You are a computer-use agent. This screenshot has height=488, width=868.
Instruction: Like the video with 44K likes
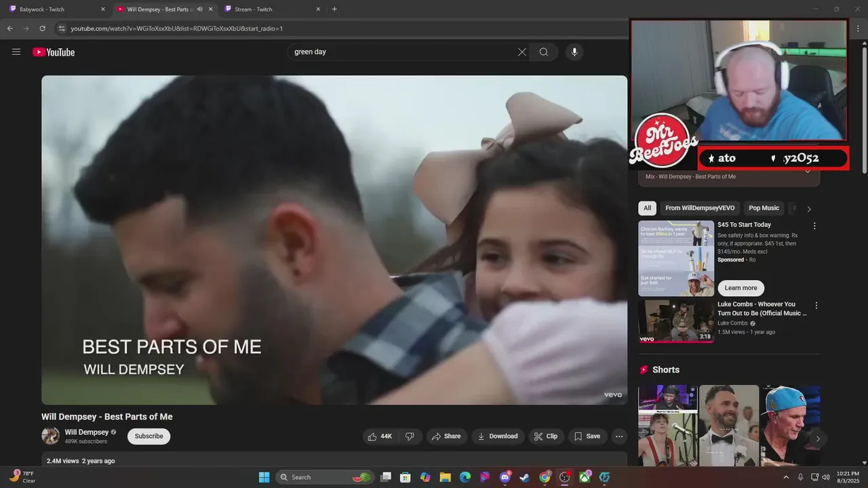pyautogui.click(x=380, y=436)
